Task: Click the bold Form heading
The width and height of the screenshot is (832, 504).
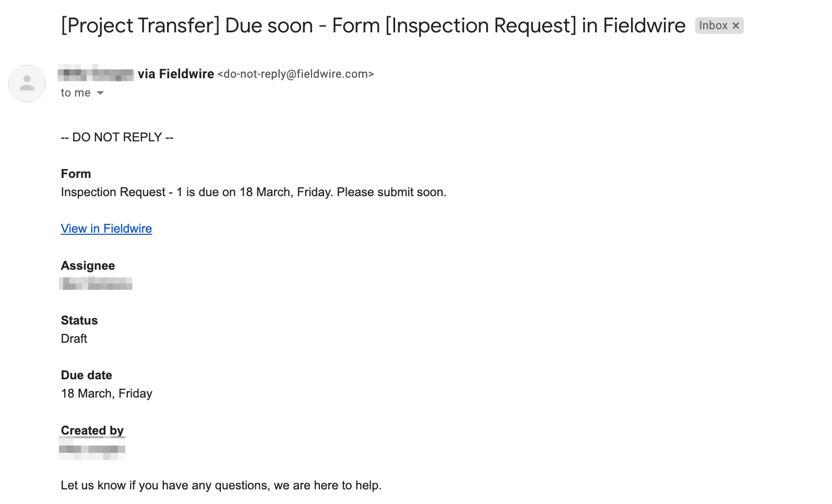Action: pyautogui.click(x=76, y=174)
